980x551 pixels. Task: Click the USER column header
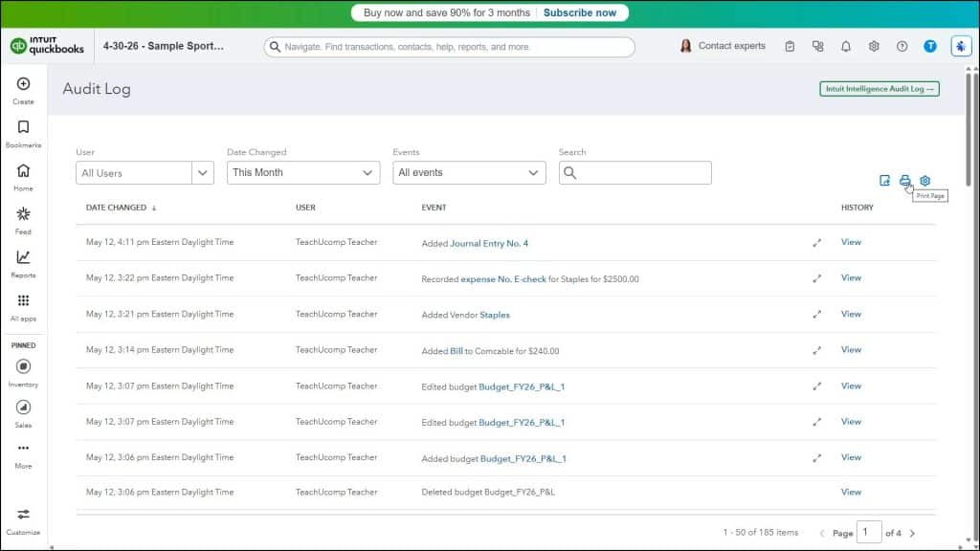point(305,208)
